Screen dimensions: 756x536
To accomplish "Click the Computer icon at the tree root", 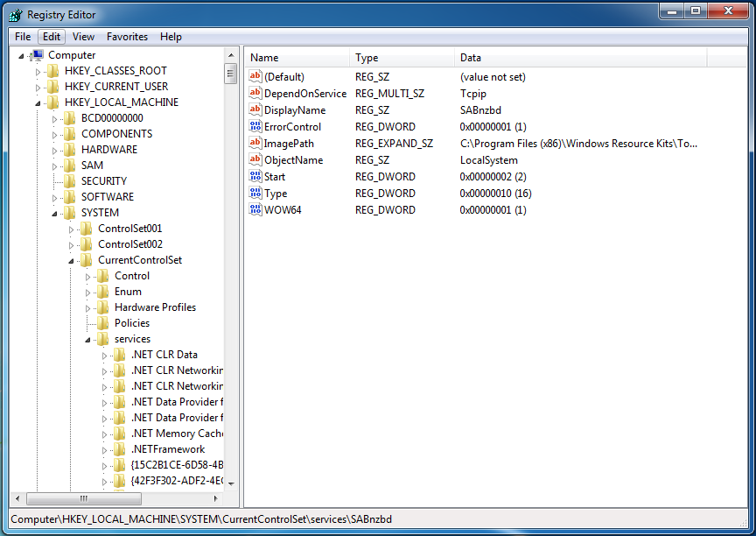I will click(37, 55).
